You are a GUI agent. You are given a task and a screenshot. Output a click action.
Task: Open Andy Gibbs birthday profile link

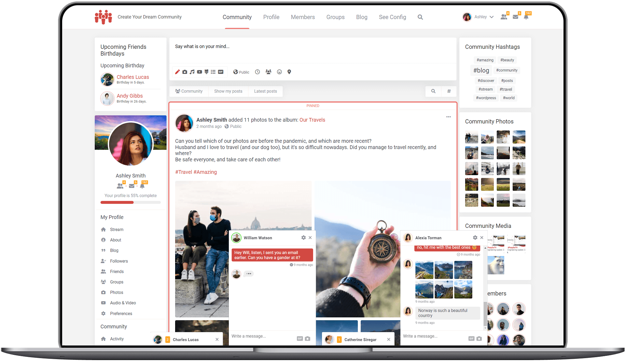click(130, 96)
